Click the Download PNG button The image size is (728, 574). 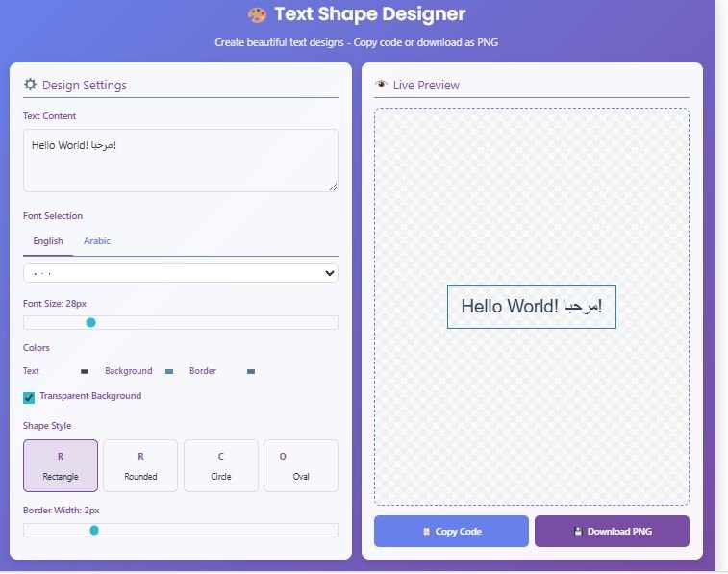coord(612,531)
